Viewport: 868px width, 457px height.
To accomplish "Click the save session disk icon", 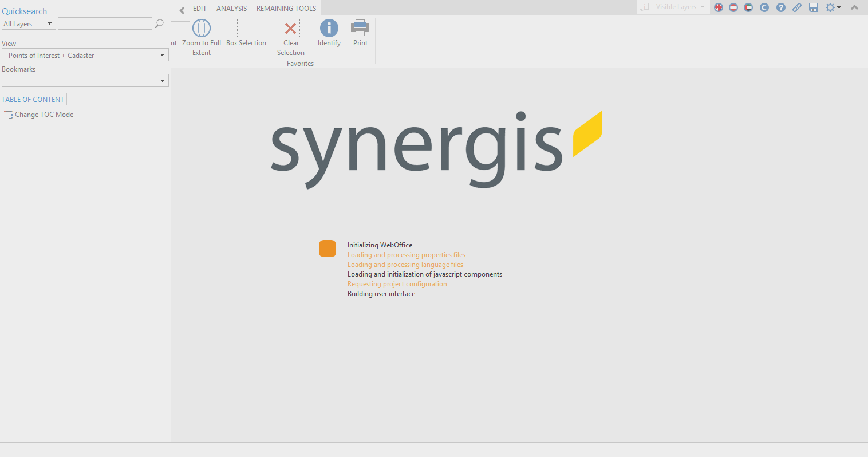I will click(814, 7).
